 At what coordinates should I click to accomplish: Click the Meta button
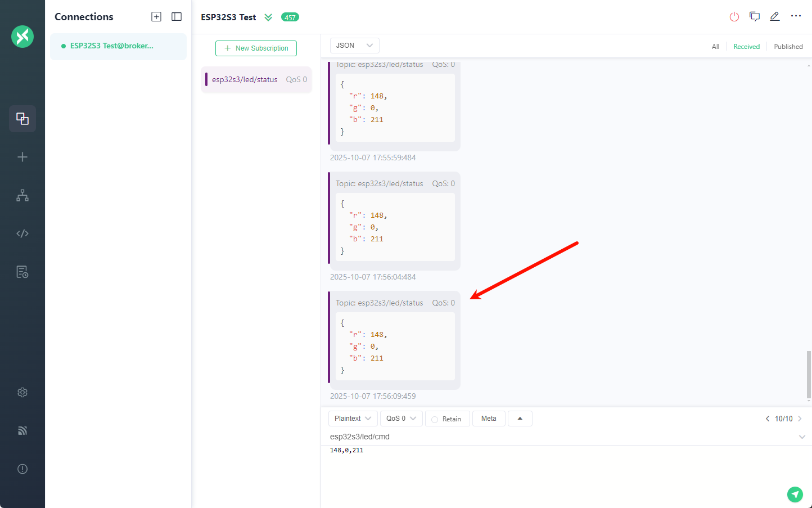489,419
